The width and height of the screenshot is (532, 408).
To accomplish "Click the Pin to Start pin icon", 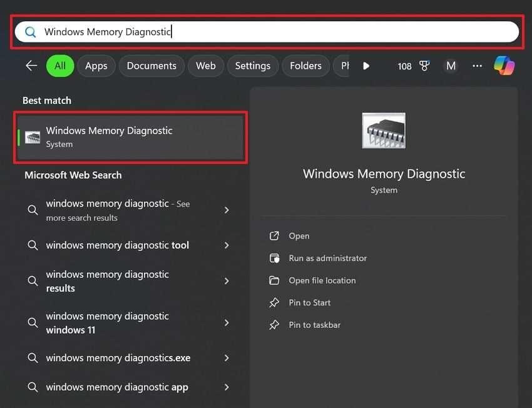I will tap(274, 302).
